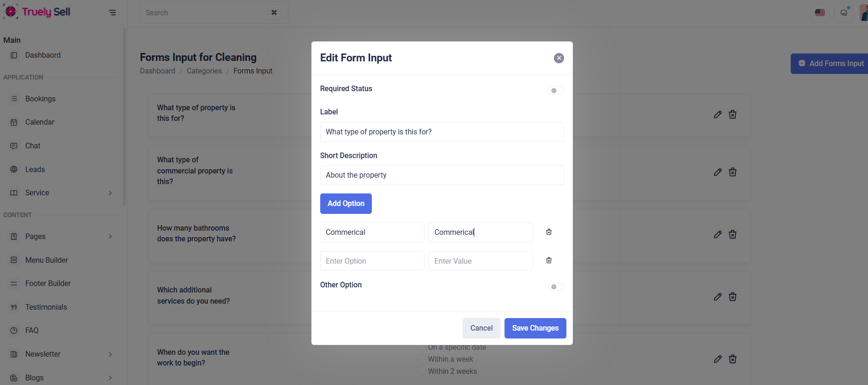Screen dimensions: 868x385
Task: Delete the Commerical option row
Action: coord(549,232)
